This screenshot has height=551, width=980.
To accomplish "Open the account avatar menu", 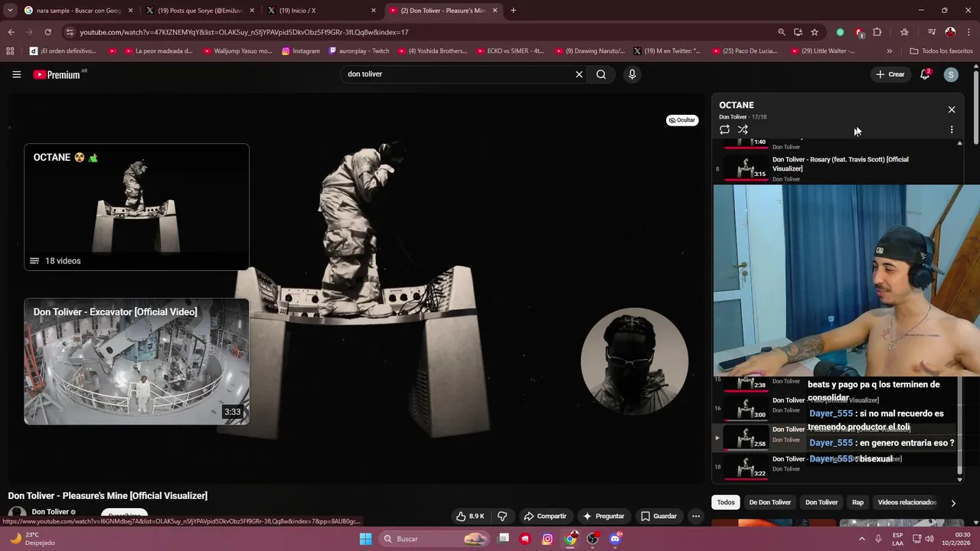I will pos(951,74).
